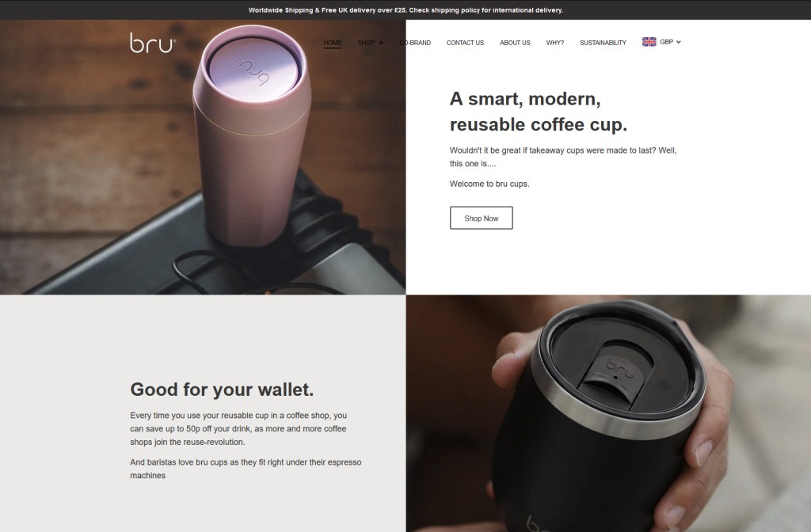811x532 pixels.
Task: Click the bru logo in header
Action: 153,43
